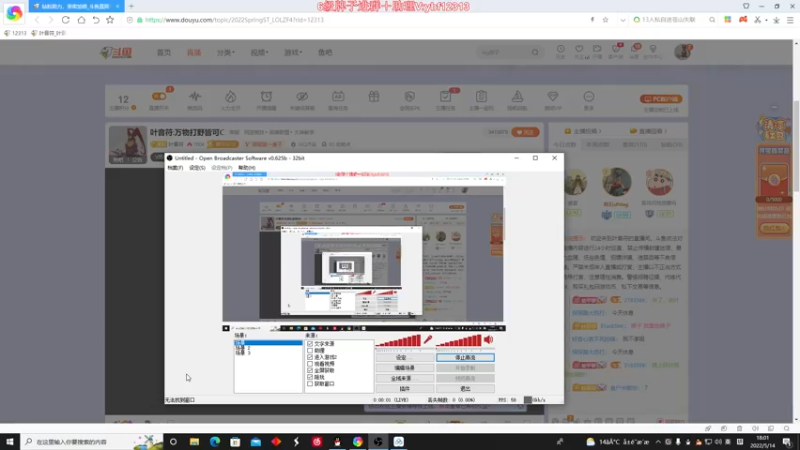Expand the 视频 dropdown in Douyu navigation
Viewport: 800px width, 450px height.
click(x=259, y=52)
